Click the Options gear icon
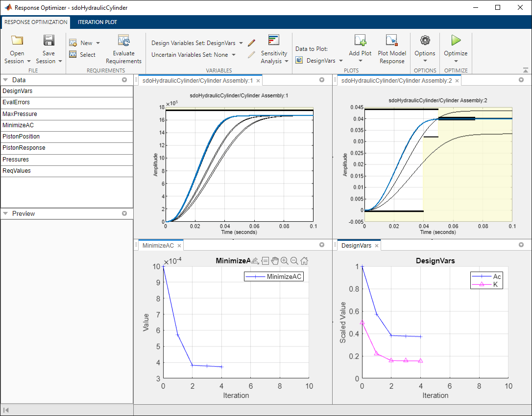 click(425, 40)
